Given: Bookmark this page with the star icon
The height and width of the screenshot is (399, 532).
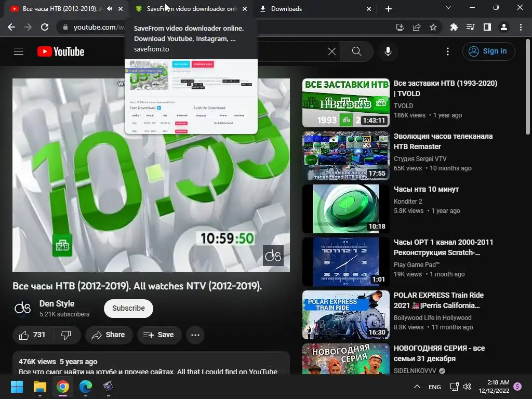Looking at the screenshot, I should (433, 27).
